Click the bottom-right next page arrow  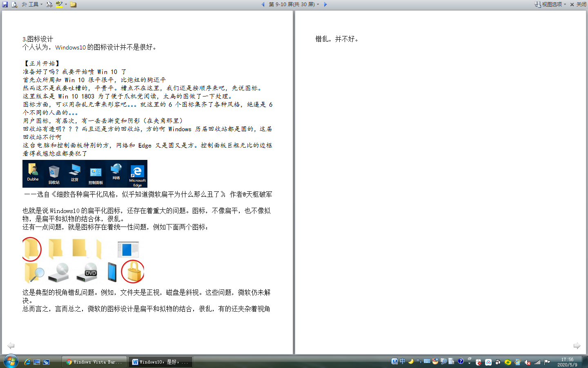[x=577, y=346]
